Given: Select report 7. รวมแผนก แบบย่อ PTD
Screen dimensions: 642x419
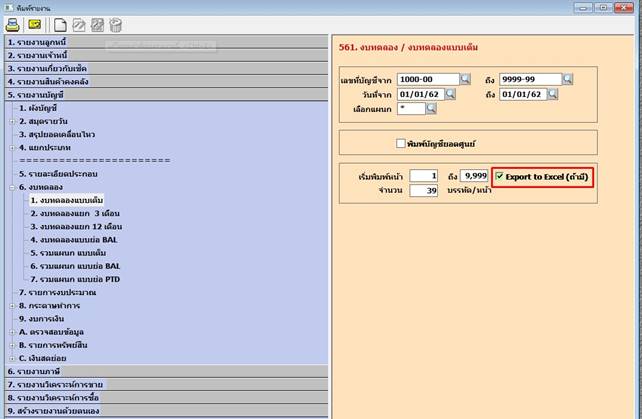Looking at the screenshot, I should (75, 279).
